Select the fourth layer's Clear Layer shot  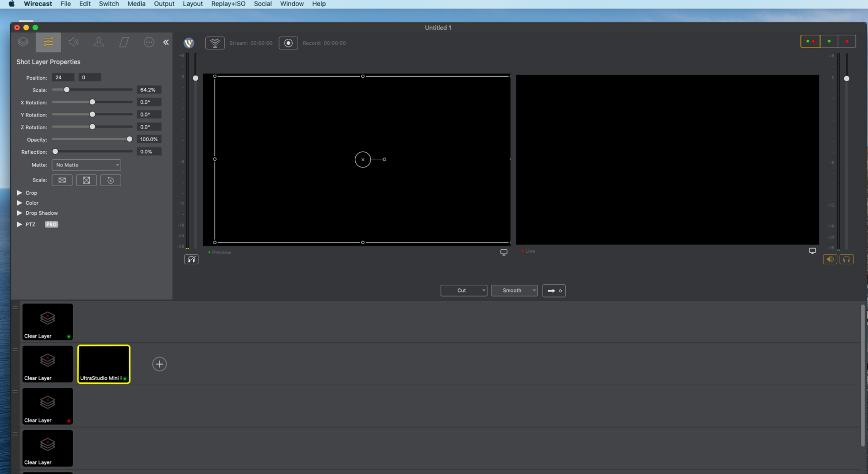[47, 448]
